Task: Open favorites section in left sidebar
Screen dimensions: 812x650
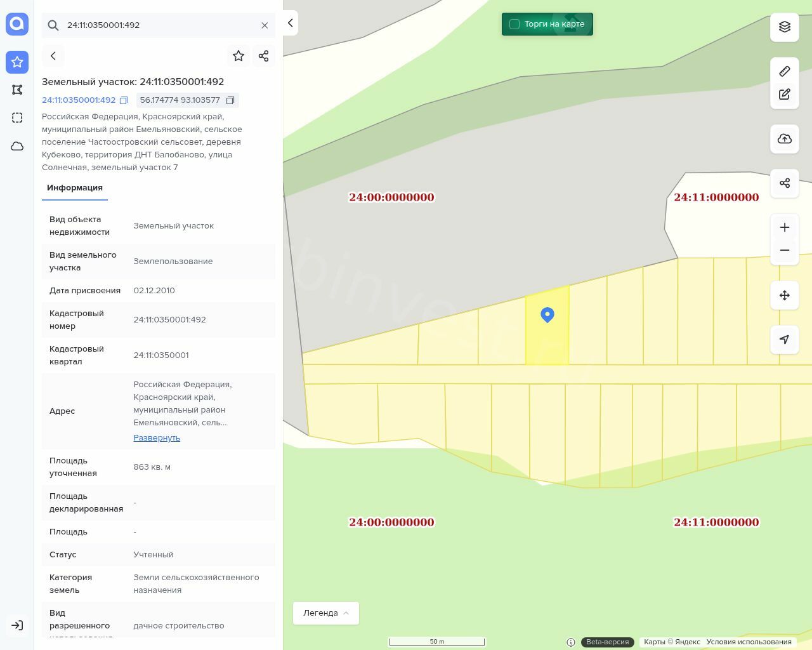Action: pyautogui.click(x=17, y=62)
